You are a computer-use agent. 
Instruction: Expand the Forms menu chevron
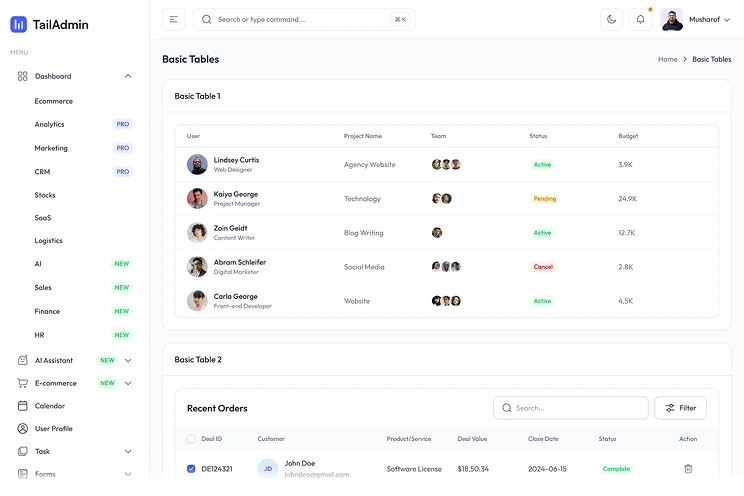click(128, 474)
